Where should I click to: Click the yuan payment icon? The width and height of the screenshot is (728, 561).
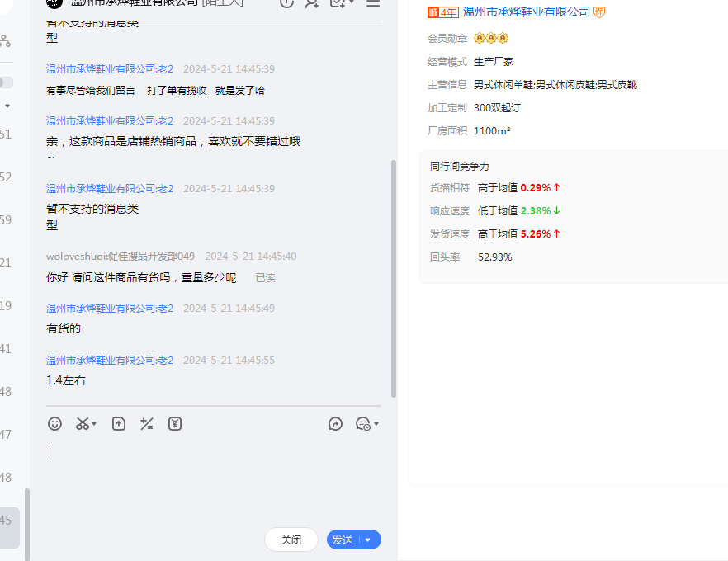(175, 423)
